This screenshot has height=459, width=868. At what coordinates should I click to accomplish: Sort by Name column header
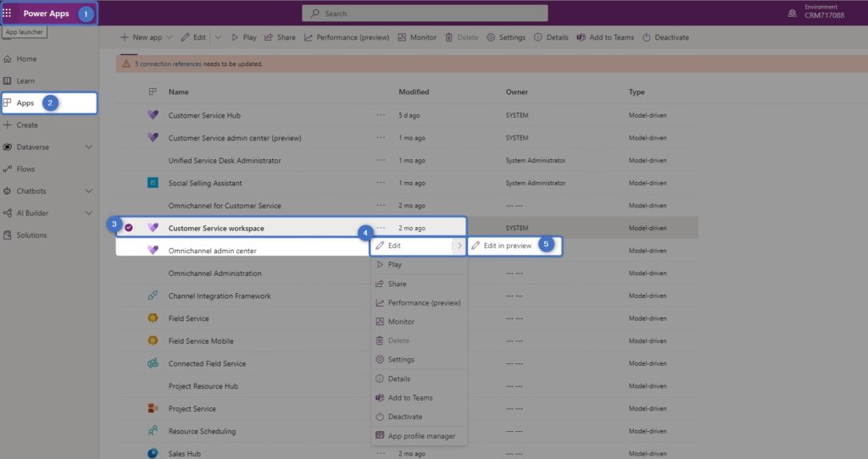tap(178, 91)
